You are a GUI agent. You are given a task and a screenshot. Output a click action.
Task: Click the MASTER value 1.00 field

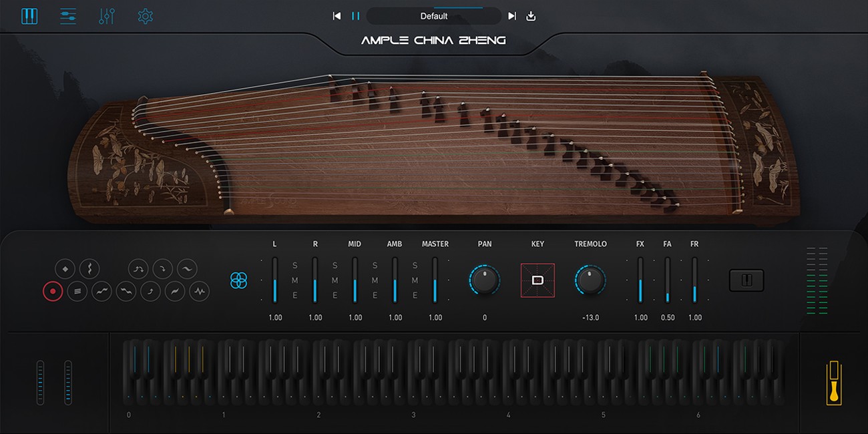click(435, 318)
